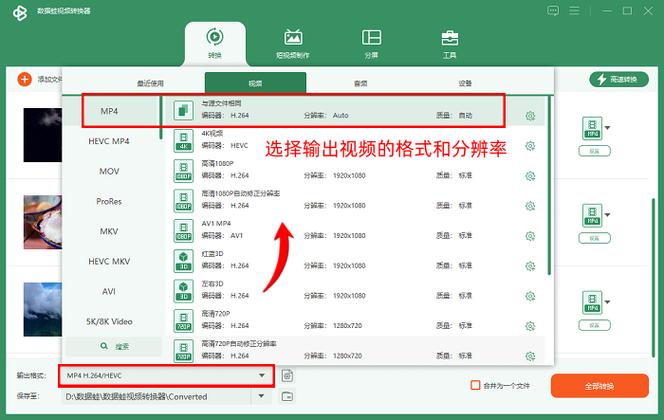Expand format arrow for third video

pos(607,302)
